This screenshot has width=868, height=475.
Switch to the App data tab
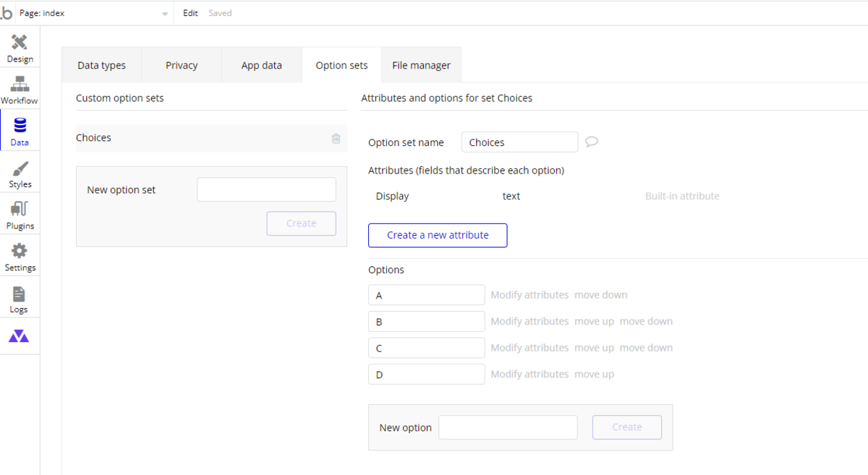[262, 65]
